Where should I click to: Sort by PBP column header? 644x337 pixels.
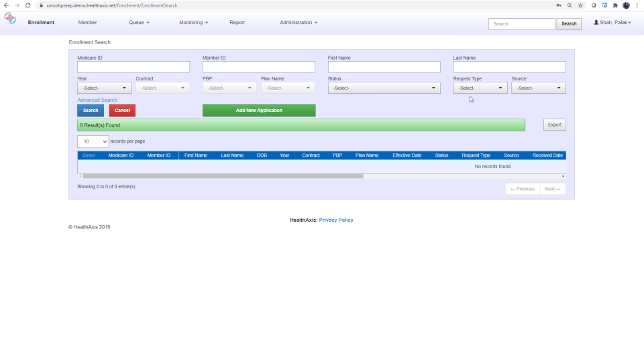coord(337,155)
